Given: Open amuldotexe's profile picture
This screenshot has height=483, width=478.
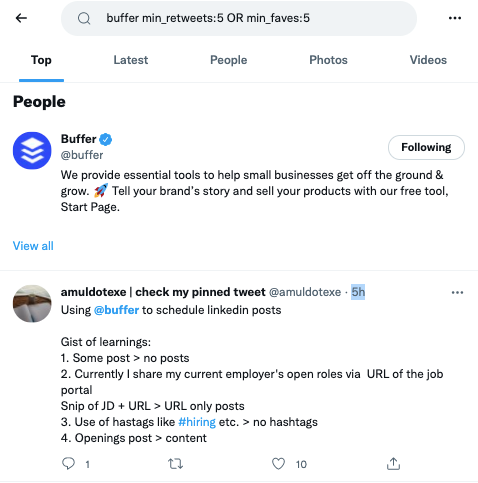Looking at the screenshot, I should 32,303.
